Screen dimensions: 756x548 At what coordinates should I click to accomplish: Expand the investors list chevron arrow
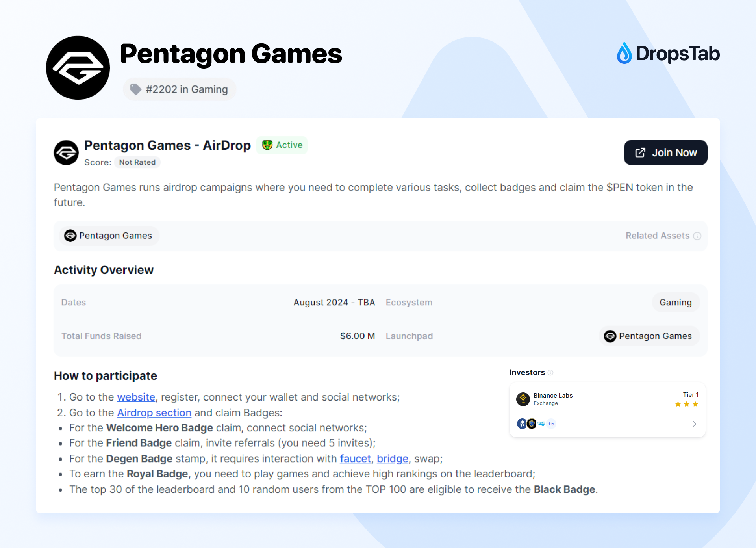[x=695, y=424]
